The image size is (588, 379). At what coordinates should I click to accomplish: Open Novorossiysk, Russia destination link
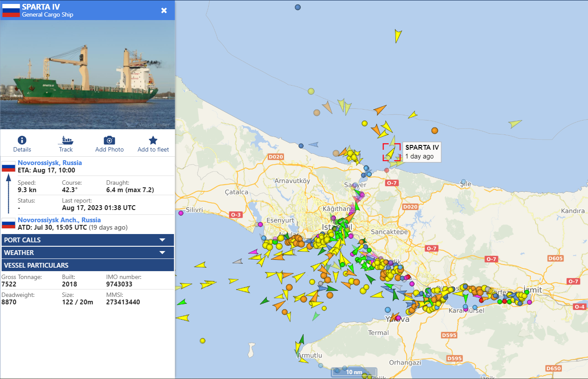(50, 162)
